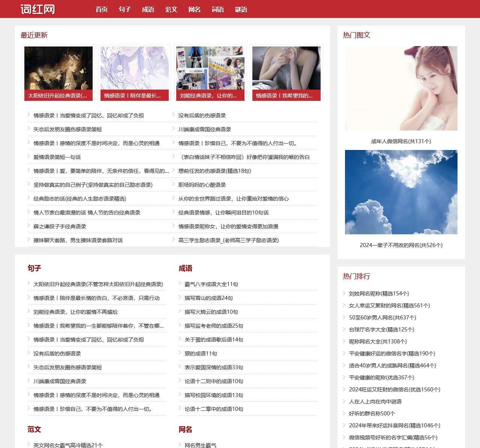Screen dimensions: 480x448
Task: Click 薛之谦段子手经典语录
Action: pos(60,226)
